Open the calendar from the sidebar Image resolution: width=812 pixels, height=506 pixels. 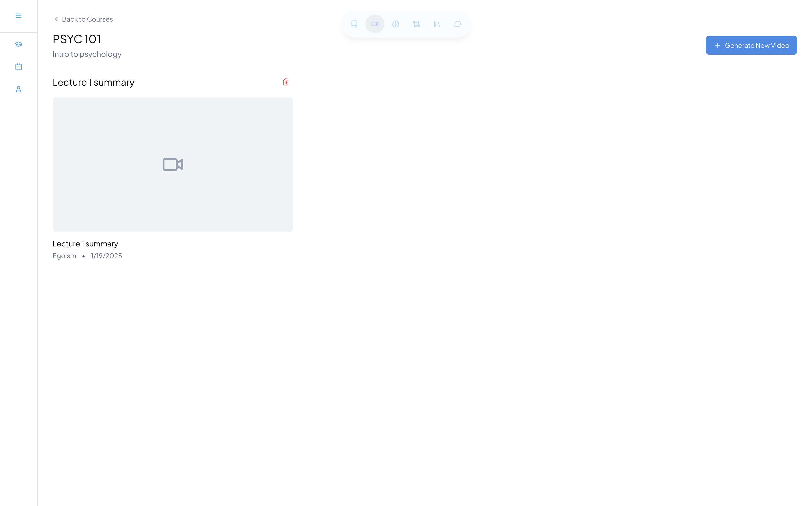click(18, 67)
